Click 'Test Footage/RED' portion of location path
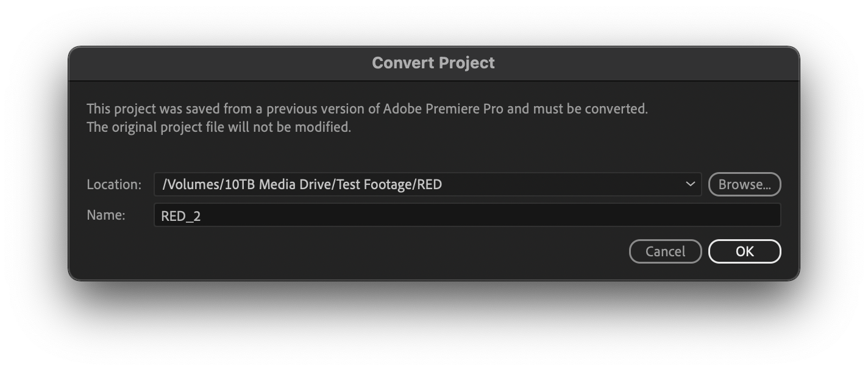Image resolution: width=868 pixels, height=371 pixels. (389, 184)
